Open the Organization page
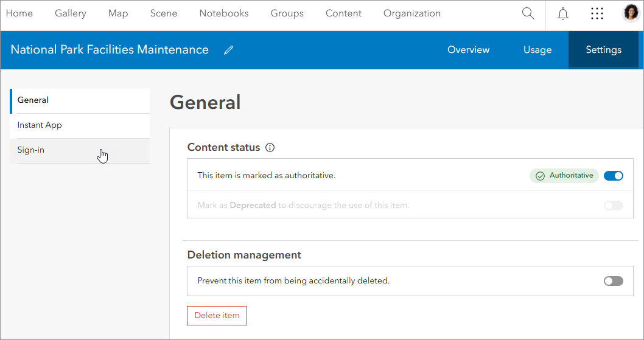Viewport: 644px width, 340px height. click(412, 13)
